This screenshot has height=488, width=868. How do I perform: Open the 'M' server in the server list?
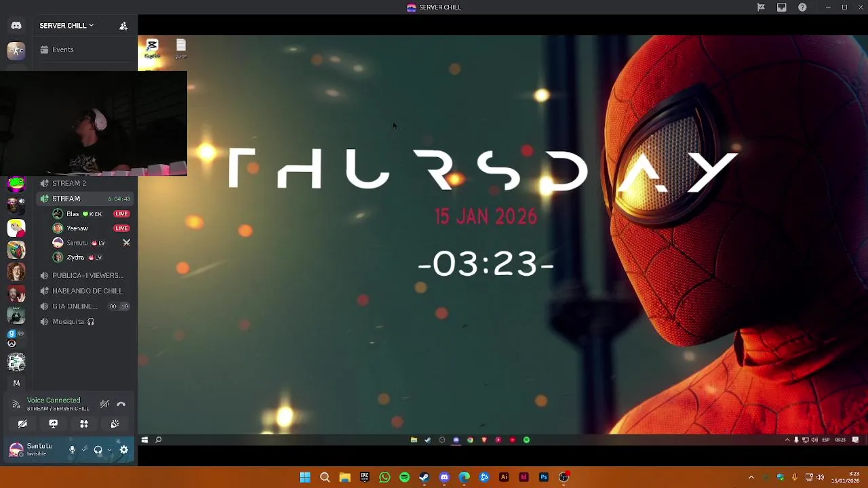[x=16, y=384]
